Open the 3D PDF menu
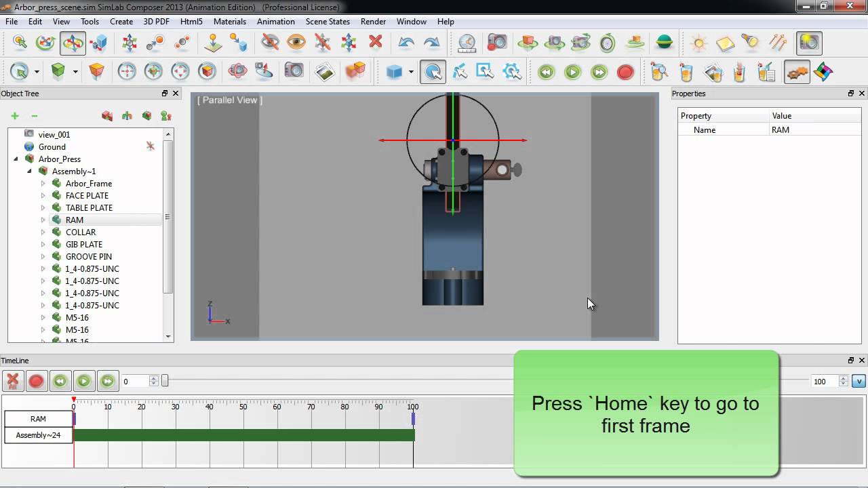Image resolution: width=868 pixels, height=488 pixels. click(156, 22)
